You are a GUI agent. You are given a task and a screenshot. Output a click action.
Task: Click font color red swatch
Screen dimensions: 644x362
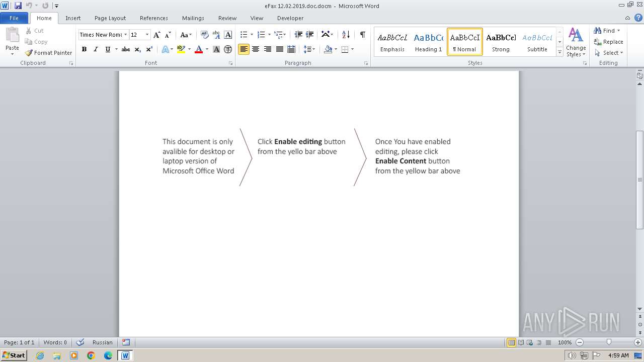pos(199,49)
